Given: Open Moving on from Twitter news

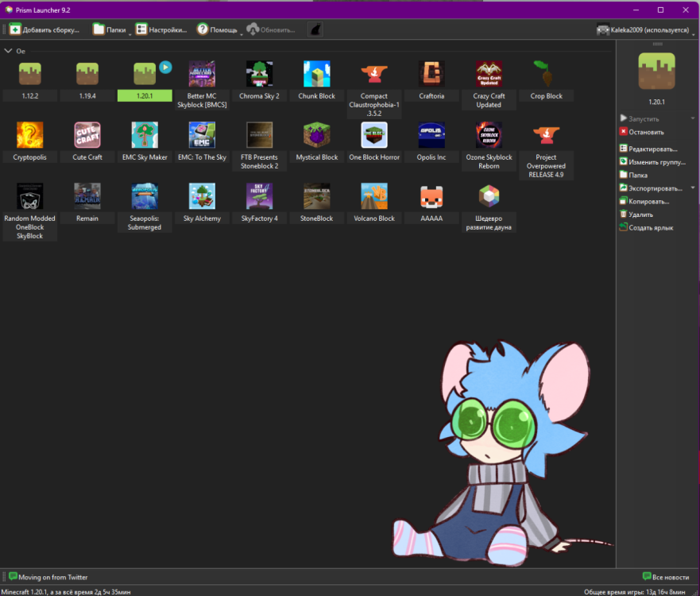Looking at the screenshot, I should pos(48,577).
